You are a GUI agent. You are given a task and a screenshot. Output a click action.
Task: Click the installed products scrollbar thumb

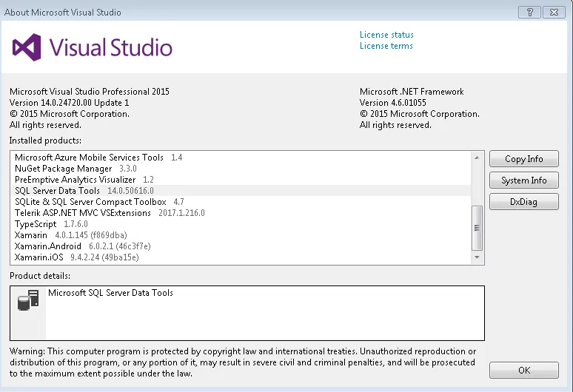click(x=477, y=228)
